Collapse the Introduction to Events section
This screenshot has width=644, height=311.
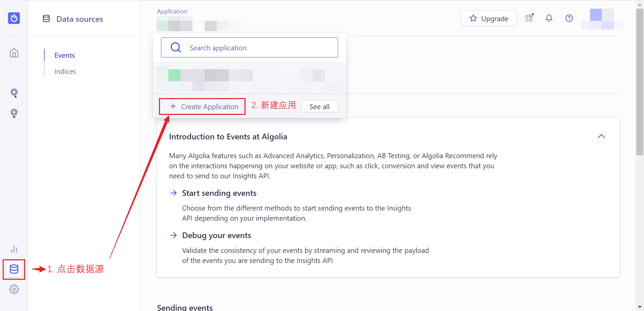coord(601,136)
